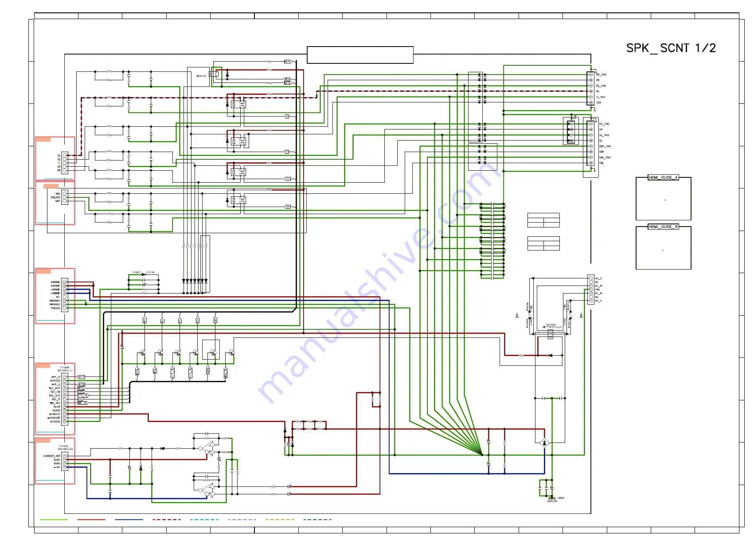Click inside the HDMI_GUIDE_B outline box
The width and height of the screenshot is (754, 560).
coord(663,248)
